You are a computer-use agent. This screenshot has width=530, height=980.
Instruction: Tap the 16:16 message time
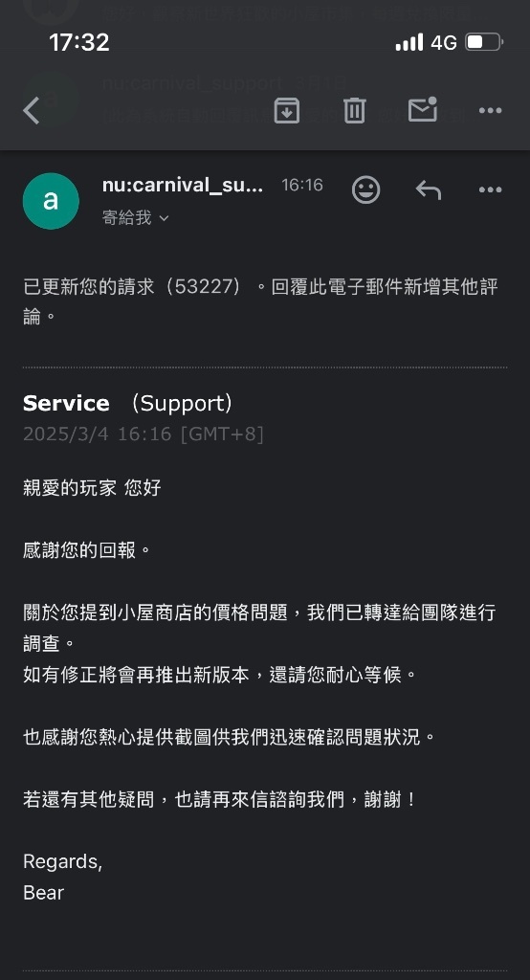point(302,185)
